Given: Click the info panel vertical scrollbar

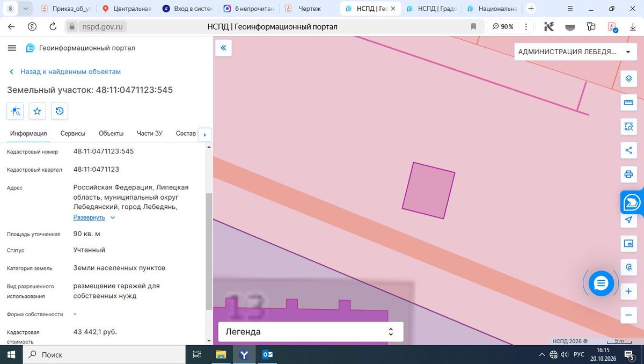Looking at the screenshot, I should click(209, 252).
